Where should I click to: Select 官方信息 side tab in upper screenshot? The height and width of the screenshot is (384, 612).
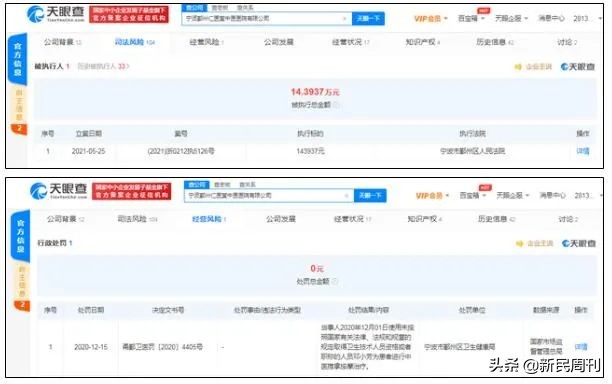(18, 59)
